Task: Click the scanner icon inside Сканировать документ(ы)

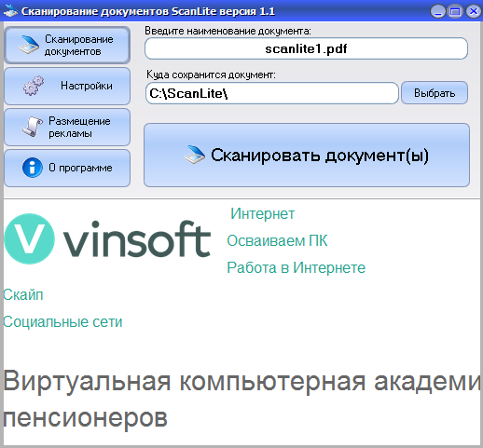Action: click(195, 155)
